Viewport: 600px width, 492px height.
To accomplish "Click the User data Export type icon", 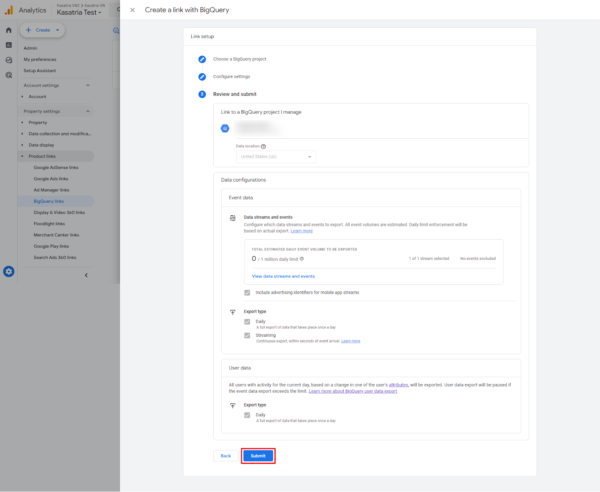I will [233, 406].
